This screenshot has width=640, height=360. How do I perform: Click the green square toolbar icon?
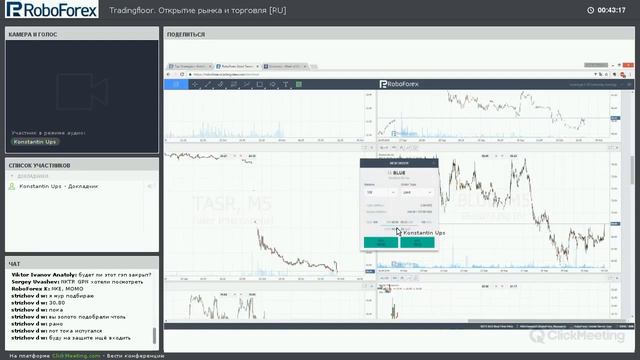[299, 84]
